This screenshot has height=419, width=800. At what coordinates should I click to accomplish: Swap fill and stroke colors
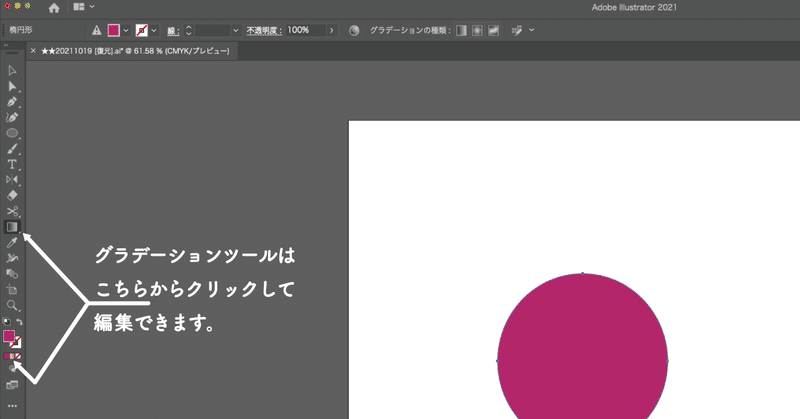pos(19,322)
